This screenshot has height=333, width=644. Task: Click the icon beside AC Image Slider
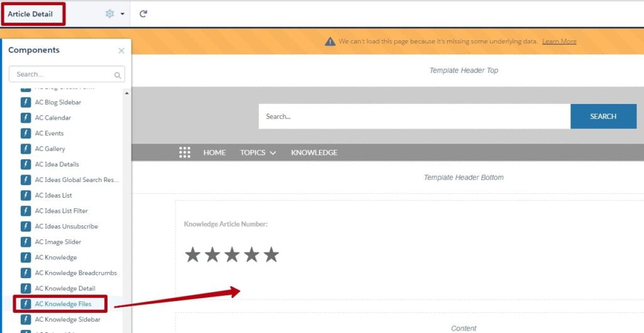click(26, 242)
